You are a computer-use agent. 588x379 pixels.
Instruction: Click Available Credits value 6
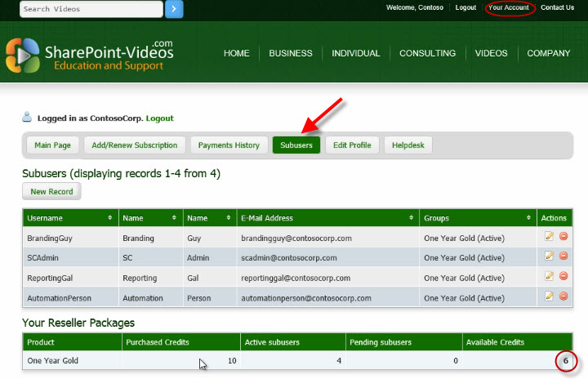pos(565,360)
